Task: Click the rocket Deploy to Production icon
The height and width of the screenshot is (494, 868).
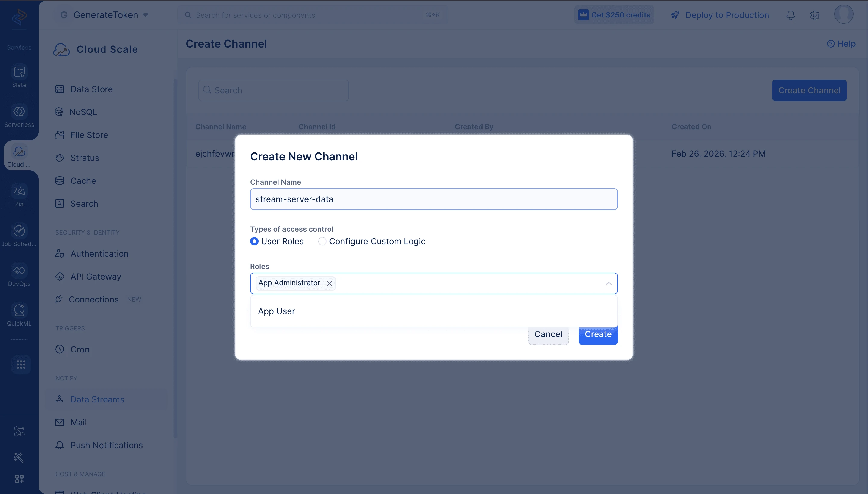Action: point(675,15)
